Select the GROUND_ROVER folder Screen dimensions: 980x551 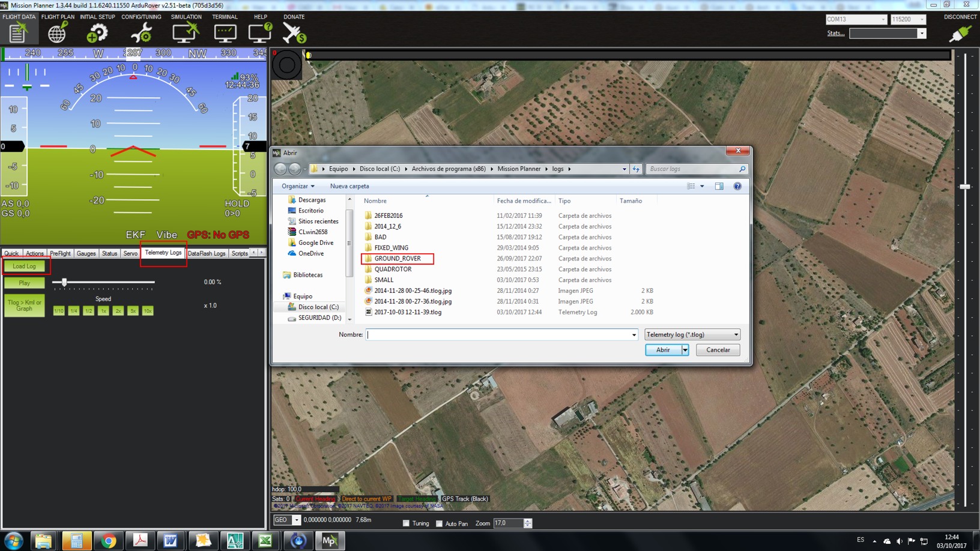coord(398,259)
